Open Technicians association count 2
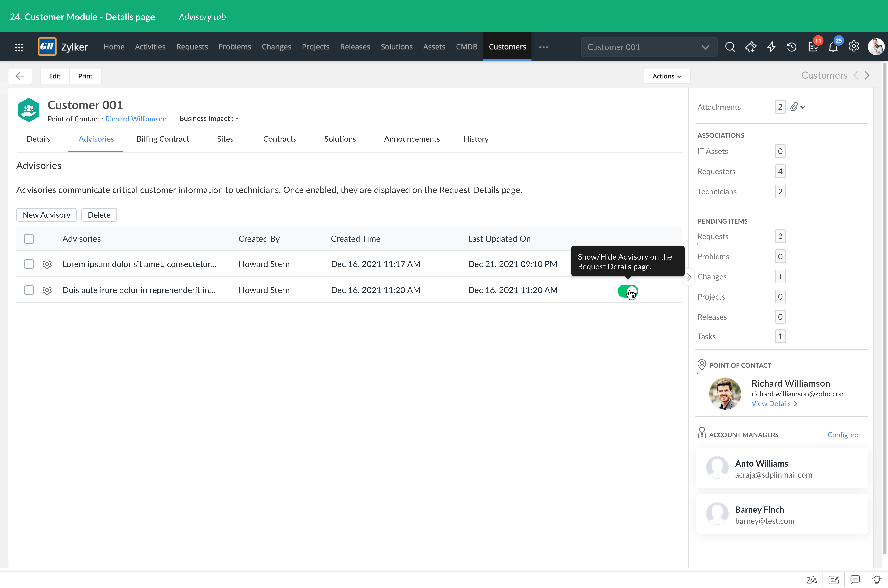This screenshot has height=588, width=888. (x=780, y=192)
